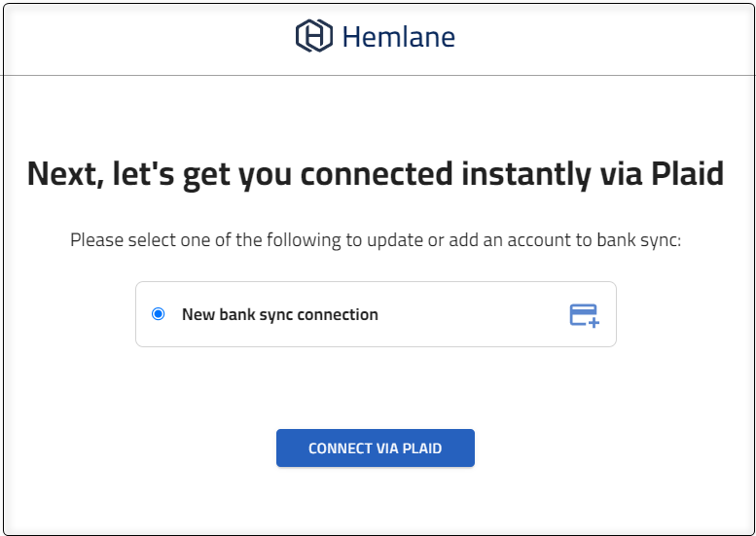Click the page heading about connecting instantly

click(376, 174)
